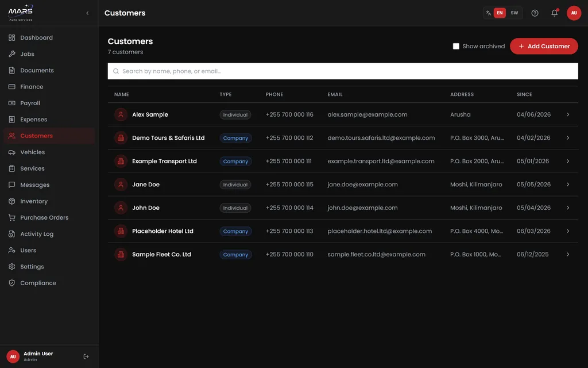Click date 06/12/2025
The height and width of the screenshot is (368, 588).
click(532, 254)
